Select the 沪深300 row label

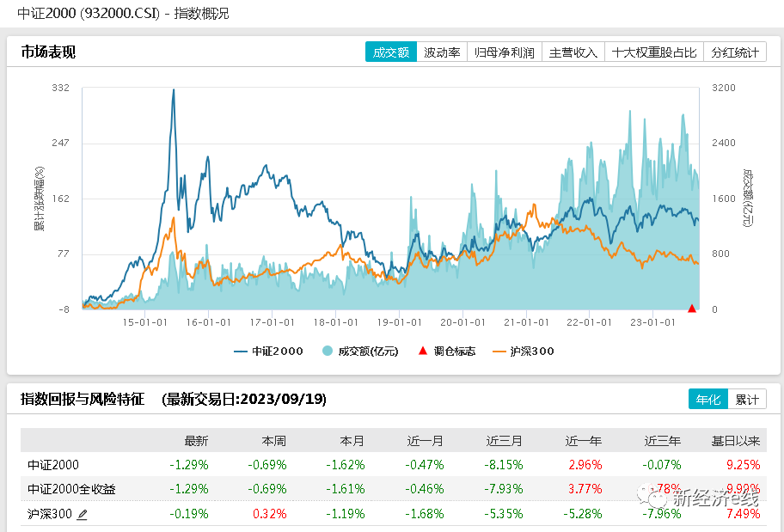point(50,514)
